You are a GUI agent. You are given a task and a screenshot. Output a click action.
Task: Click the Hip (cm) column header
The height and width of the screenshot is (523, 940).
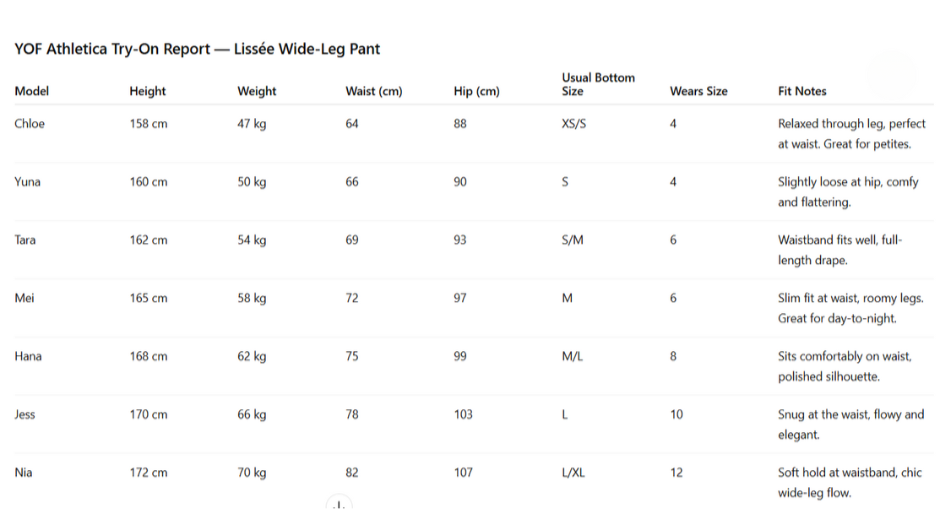476,91
